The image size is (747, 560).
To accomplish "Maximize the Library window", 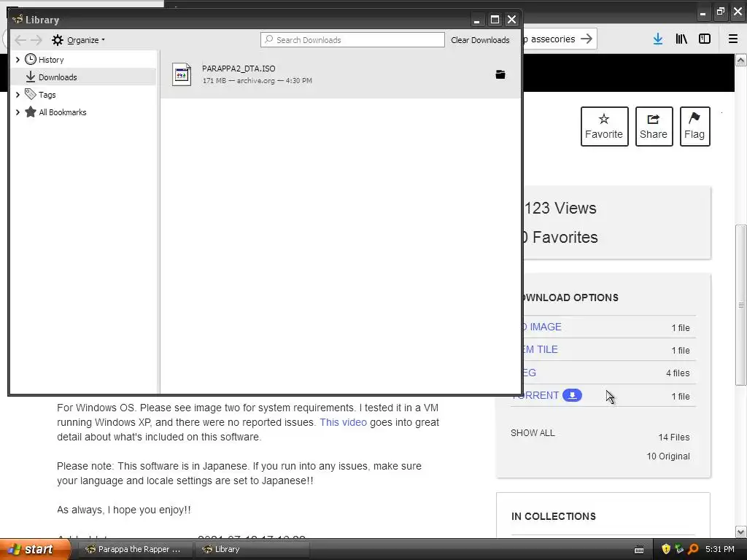I will (495, 20).
